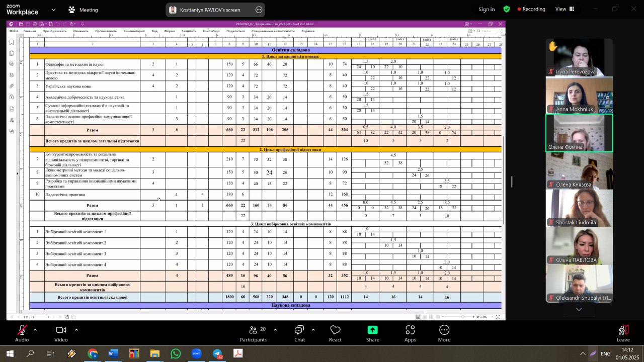Open the View layout menu

564,9
